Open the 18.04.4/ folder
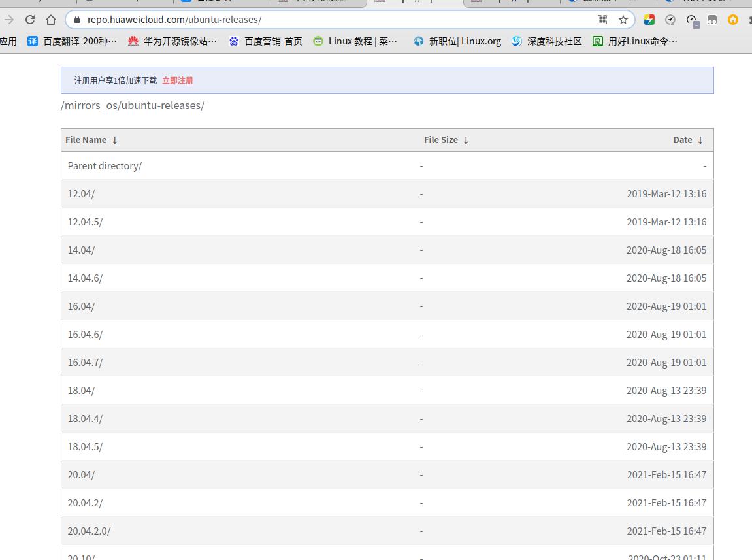 click(x=85, y=418)
